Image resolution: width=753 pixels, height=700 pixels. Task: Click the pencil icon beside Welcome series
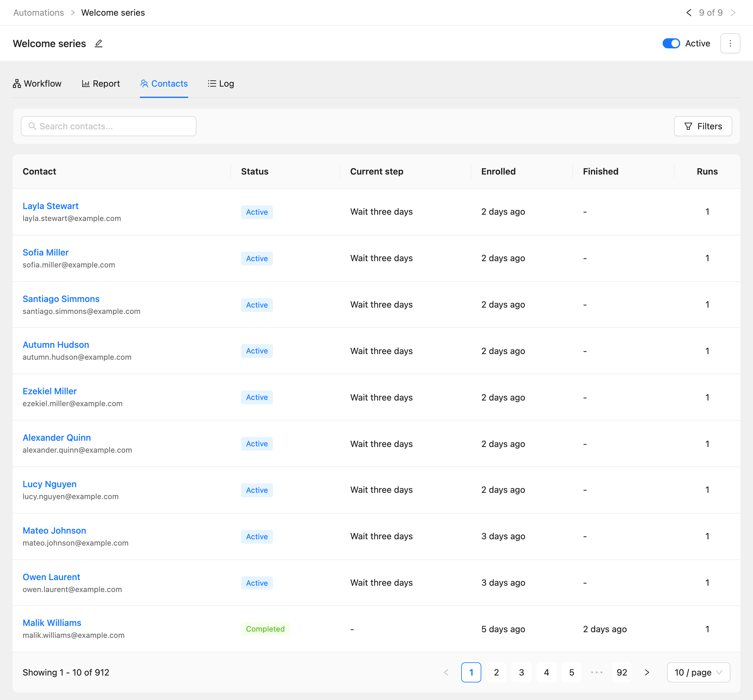[99, 44]
